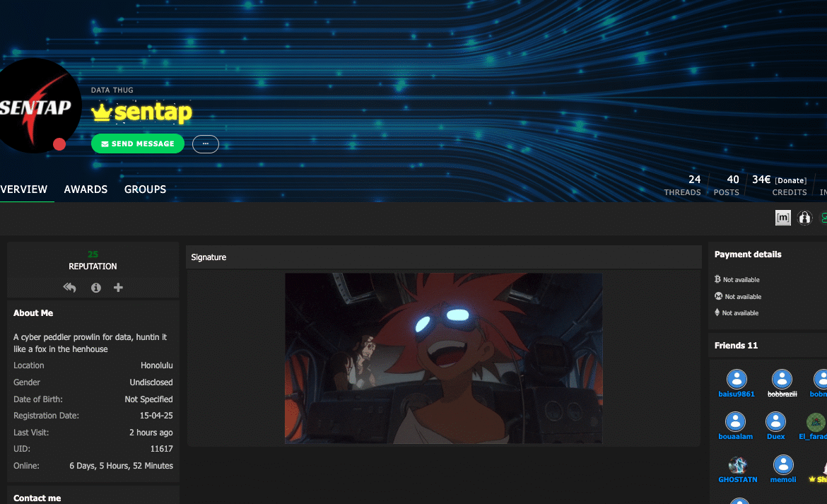Click baisu9861's friend avatar
This screenshot has width=827, height=504.
click(x=737, y=379)
